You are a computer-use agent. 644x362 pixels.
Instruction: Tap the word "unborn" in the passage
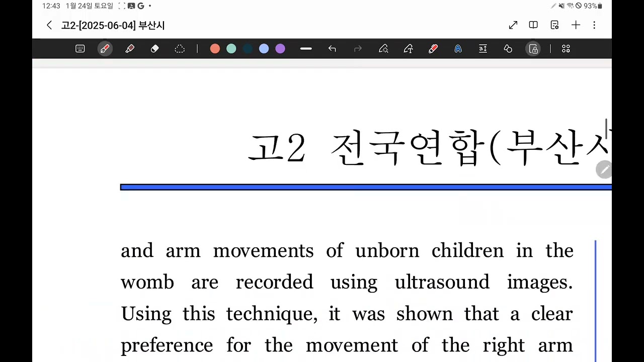[387, 250]
